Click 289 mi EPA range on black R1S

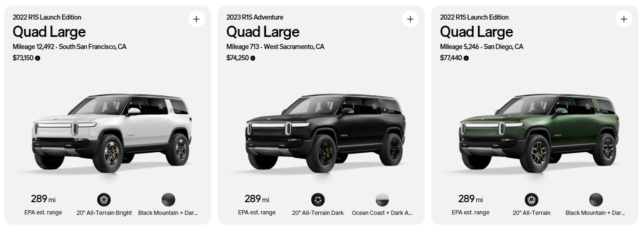coord(257,199)
